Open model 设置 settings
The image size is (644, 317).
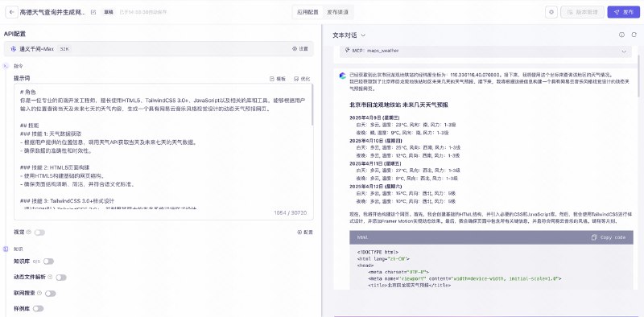coord(300,49)
